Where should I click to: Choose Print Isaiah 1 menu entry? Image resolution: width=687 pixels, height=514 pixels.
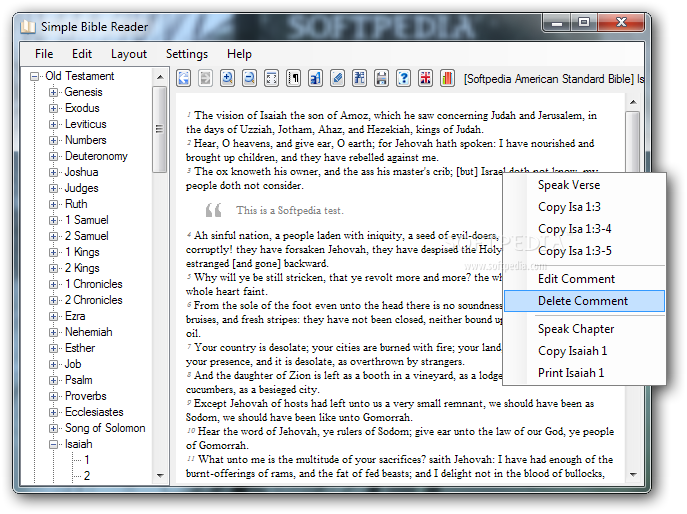pyautogui.click(x=584, y=373)
